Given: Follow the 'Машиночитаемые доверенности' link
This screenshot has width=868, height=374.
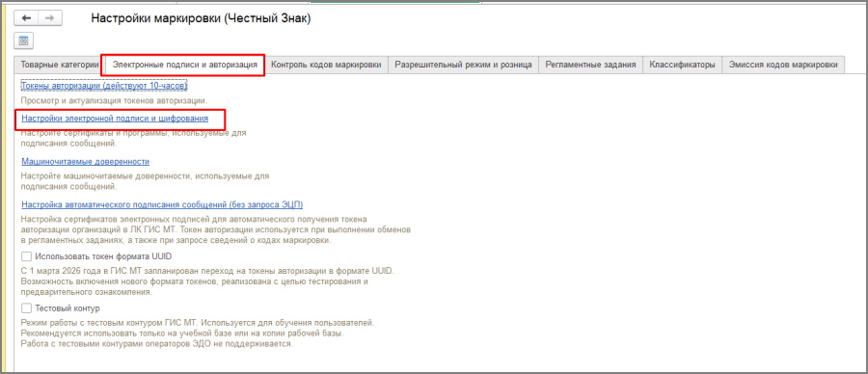Looking at the screenshot, I should pyautogui.click(x=85, y=162).
